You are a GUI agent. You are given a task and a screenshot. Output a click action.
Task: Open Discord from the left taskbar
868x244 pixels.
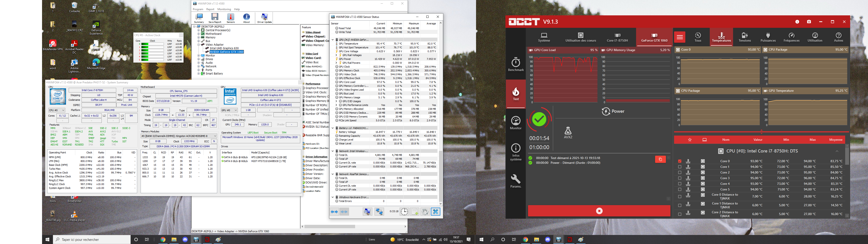click(x=185, y=240)
